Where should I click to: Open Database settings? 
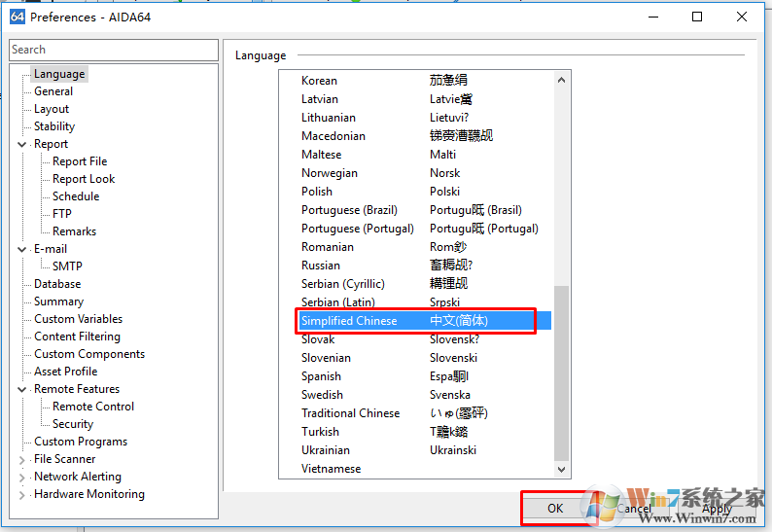(x=57, y=284)
